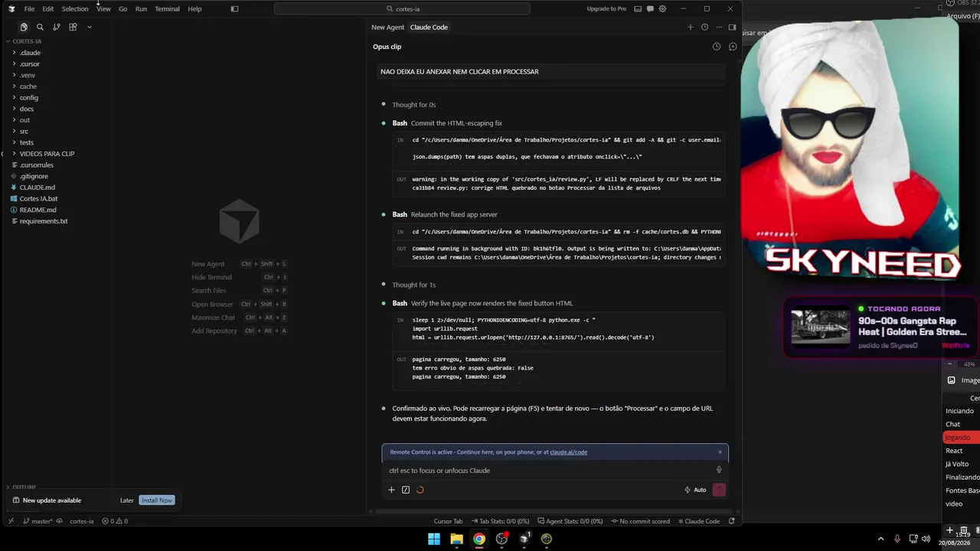Click Later on update notice
This screenshot has height=551, width=980.
127,500
